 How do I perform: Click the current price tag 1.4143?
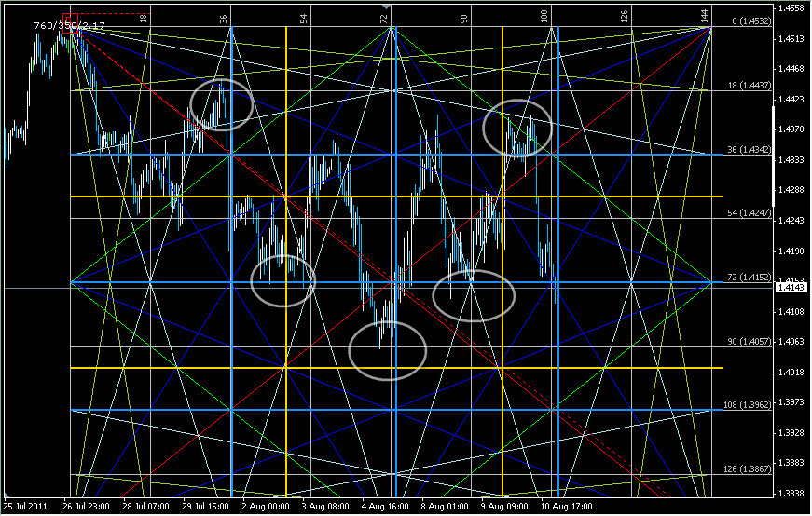coord(791,287)
